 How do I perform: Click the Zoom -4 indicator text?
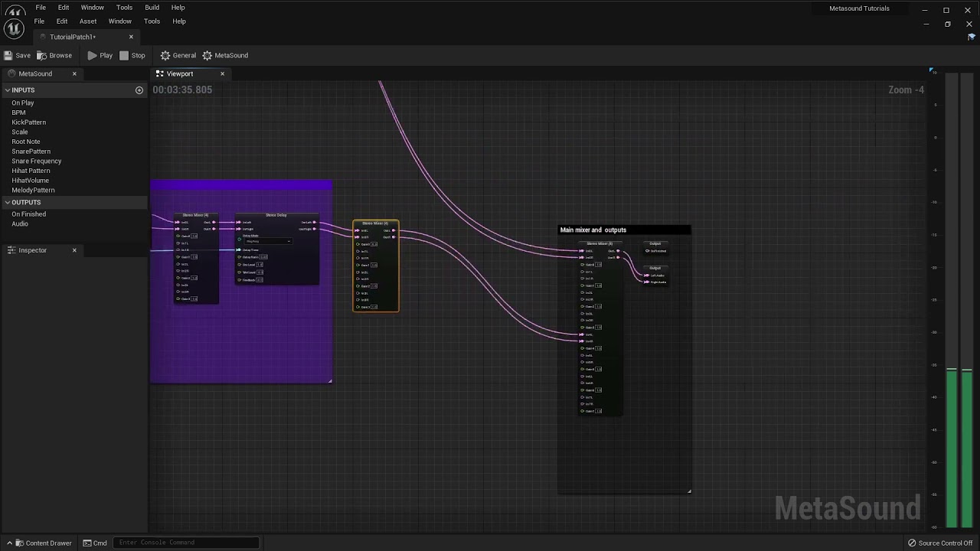[906, 90]
